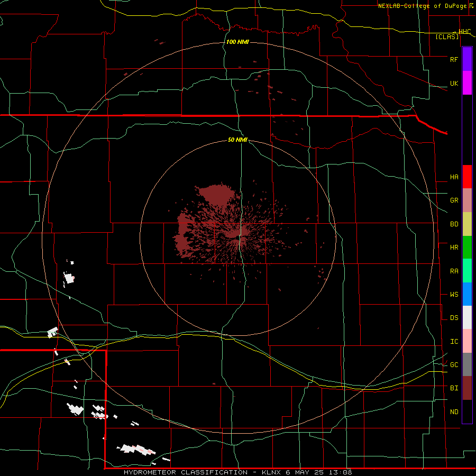Click the HR legend label
This screenshot has height=476, width=476.
[454, 248]
